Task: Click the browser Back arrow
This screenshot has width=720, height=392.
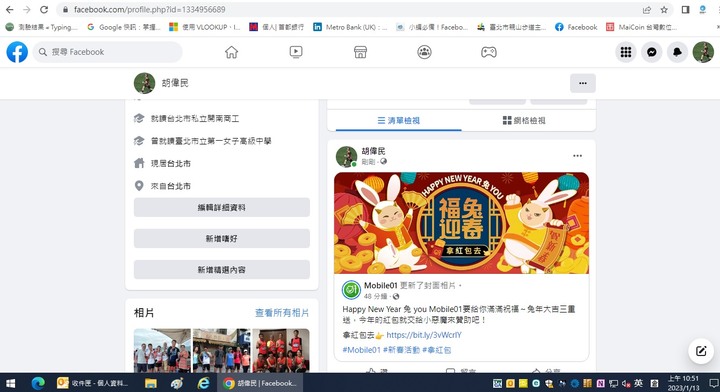Action: click(9, 9)
